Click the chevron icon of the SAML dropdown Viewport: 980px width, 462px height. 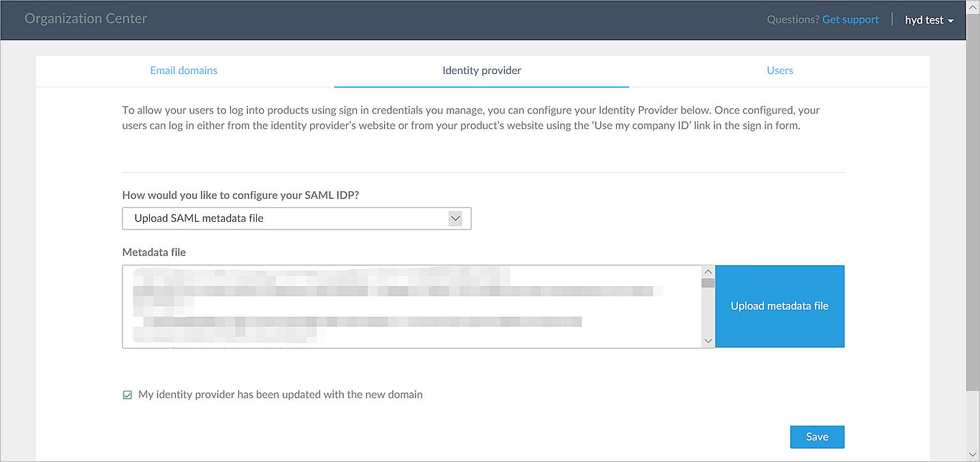(455, 219)
